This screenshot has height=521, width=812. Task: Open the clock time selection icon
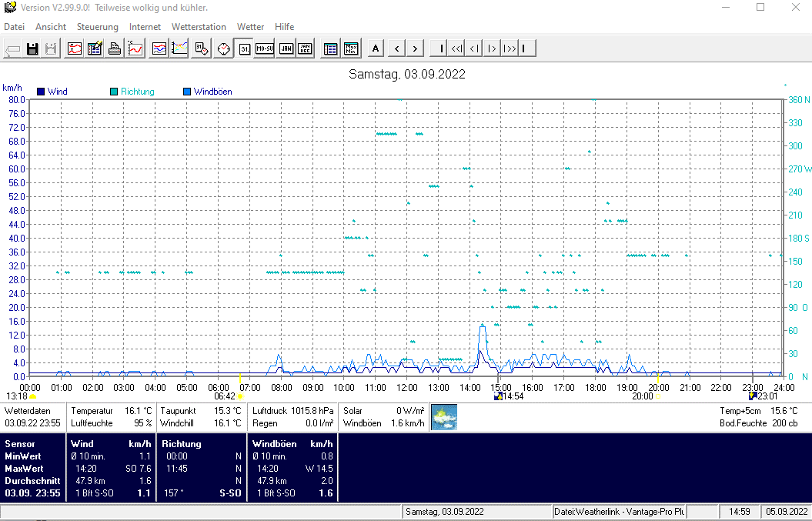coord(224,48)
